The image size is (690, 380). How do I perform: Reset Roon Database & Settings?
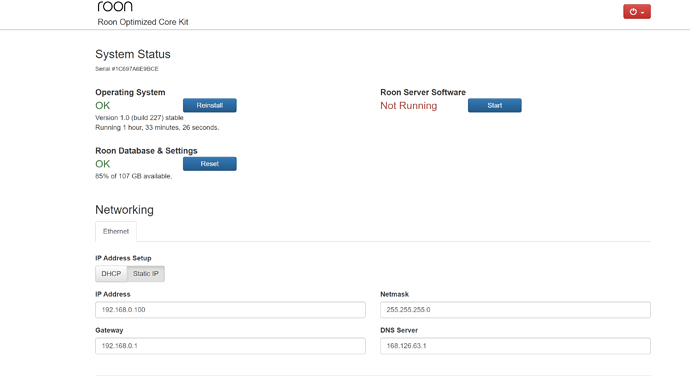tap(209, 164)
